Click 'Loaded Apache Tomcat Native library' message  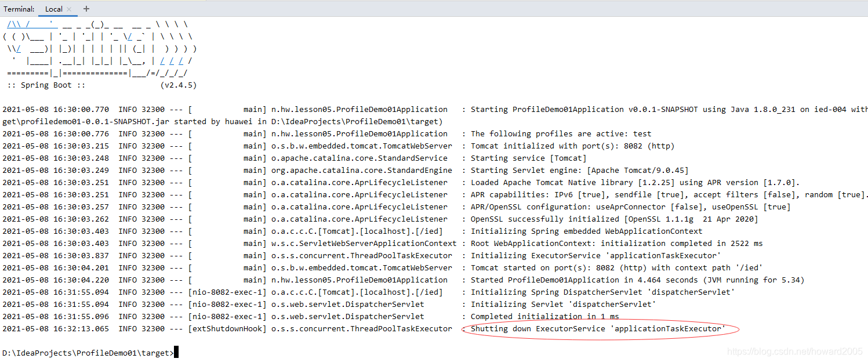pyautogui.click(x=635, y=183)
